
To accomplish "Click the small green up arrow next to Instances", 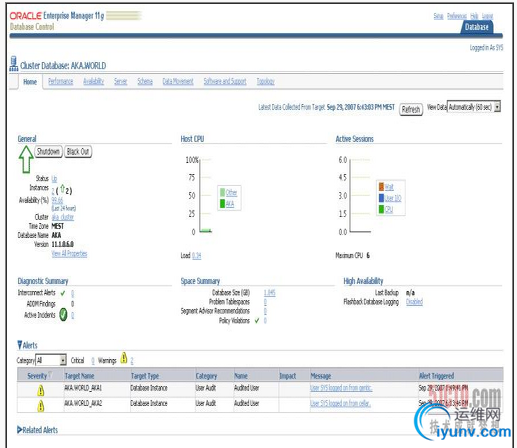I will click(x=62, y=189).
